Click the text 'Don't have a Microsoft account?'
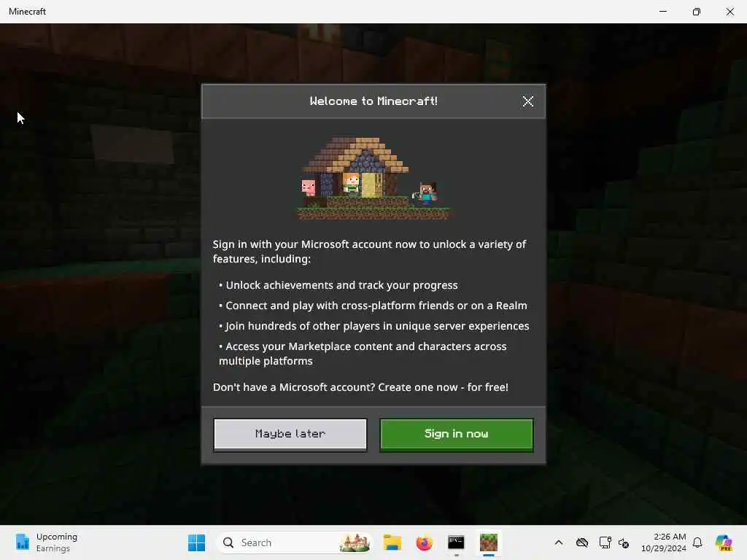This screenshot has height=560, width=747. (x=294, y=387)
